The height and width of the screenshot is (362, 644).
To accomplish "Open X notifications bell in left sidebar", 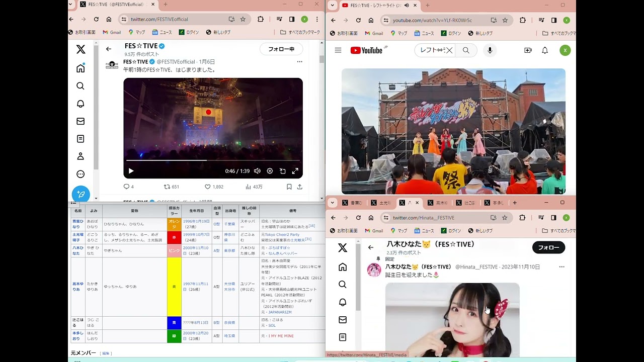I will pos(80,104).
